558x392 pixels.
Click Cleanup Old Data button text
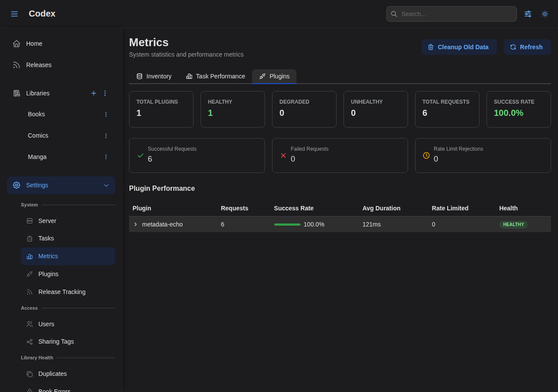click(x=463, y=47)
